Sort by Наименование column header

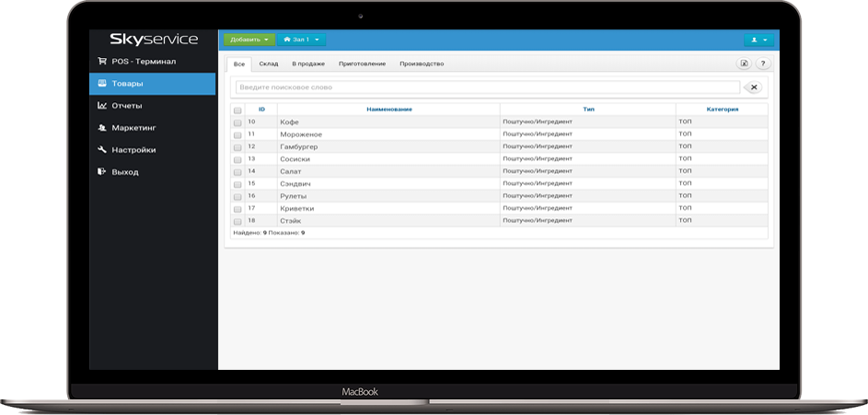coord(388,110)
